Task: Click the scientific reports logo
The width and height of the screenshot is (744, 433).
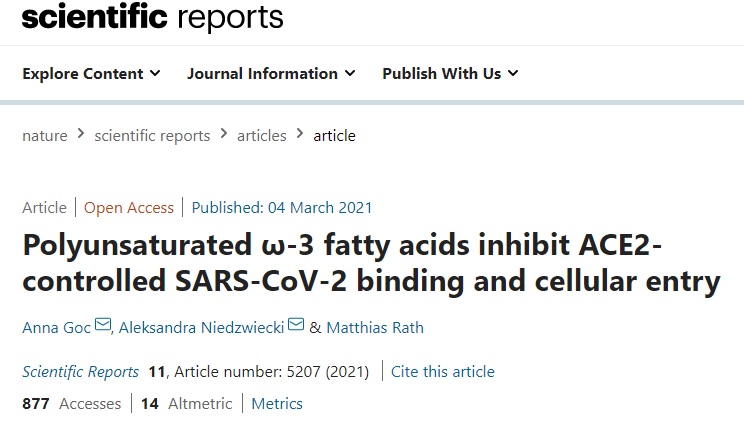Action: (x=153, y=17)
